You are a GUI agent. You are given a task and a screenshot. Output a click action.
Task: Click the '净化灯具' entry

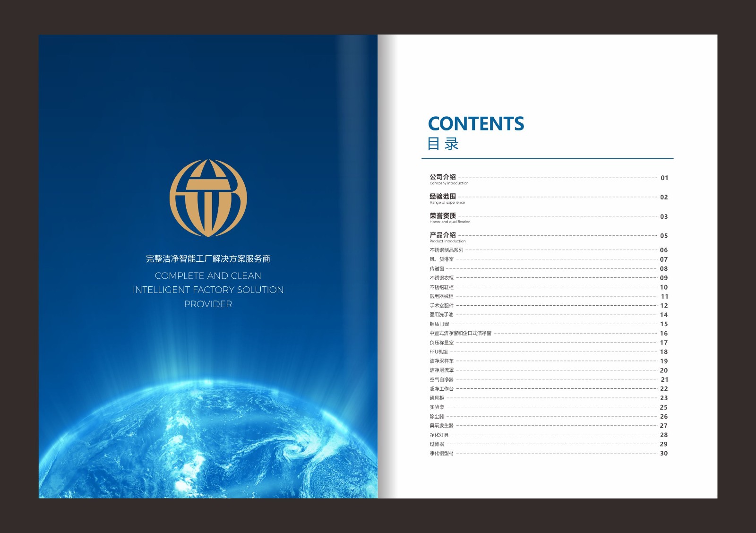click(x=439, y=435)
